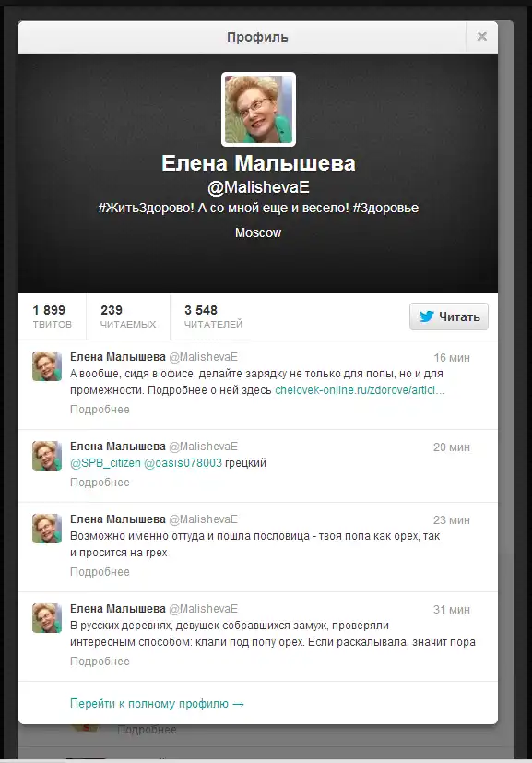Open the 1 899 твитов count
This screenshot has width=532, height=763.
tap(52, 316)
